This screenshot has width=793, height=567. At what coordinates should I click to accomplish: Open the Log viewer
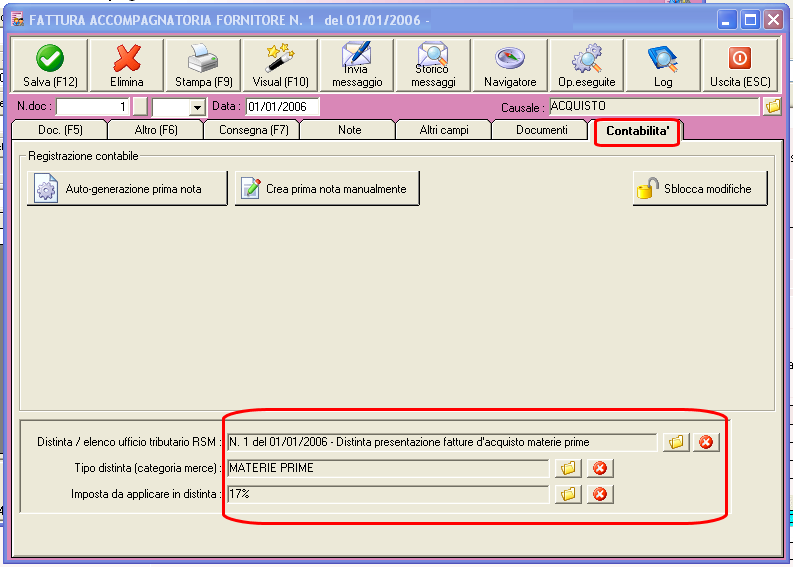coord(663,66)
